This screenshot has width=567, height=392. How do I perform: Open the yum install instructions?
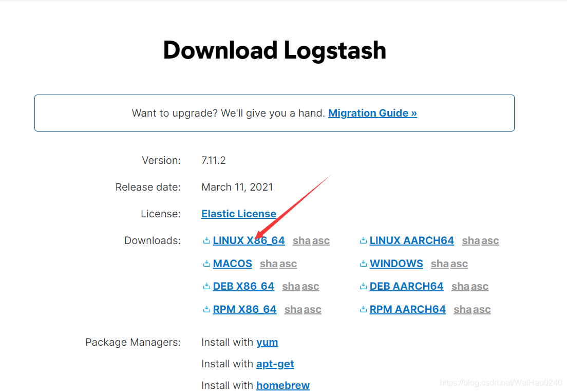point(267,342)
